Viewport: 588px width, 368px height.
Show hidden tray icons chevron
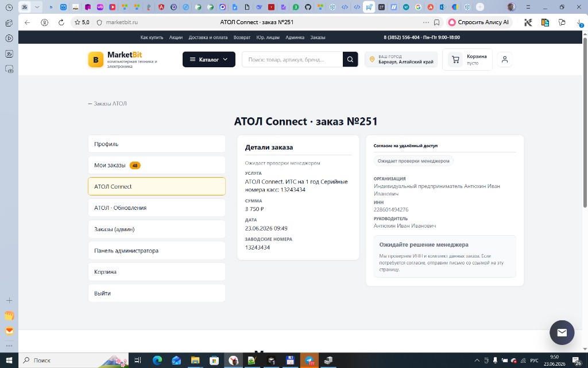click(x=477, y=361)
